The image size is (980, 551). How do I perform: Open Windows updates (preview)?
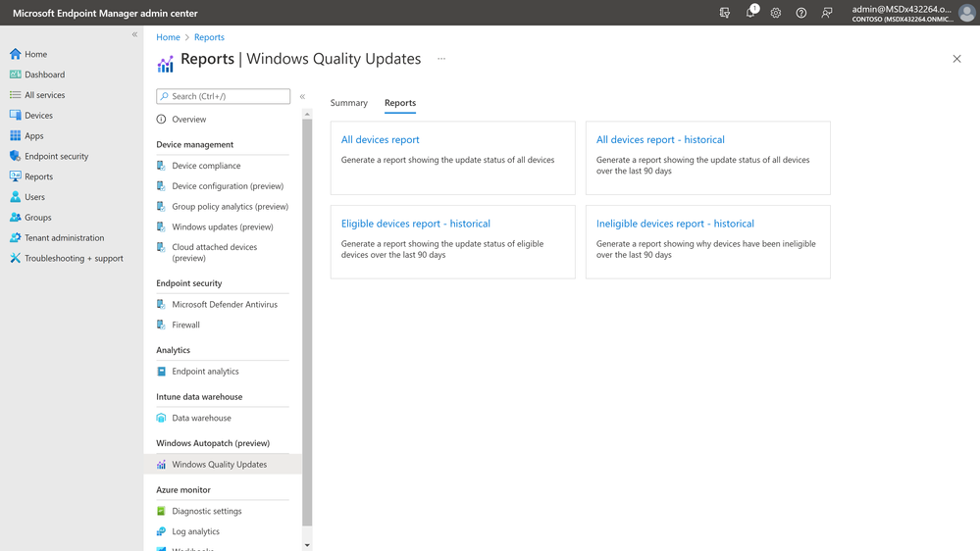pyautogui.click(x=223, y=226)
